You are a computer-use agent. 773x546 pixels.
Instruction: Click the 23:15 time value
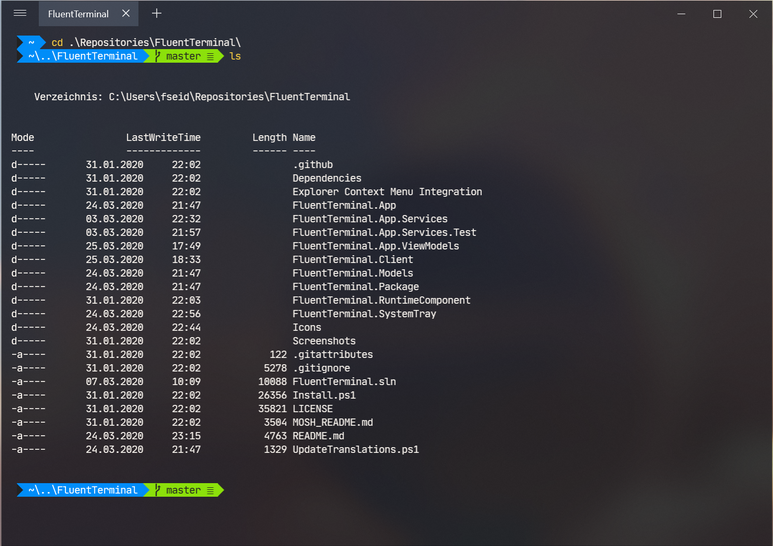[186, 436]
